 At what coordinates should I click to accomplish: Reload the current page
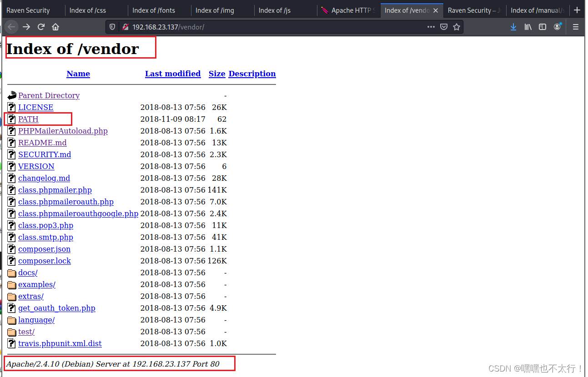click(x=41, y=27)
